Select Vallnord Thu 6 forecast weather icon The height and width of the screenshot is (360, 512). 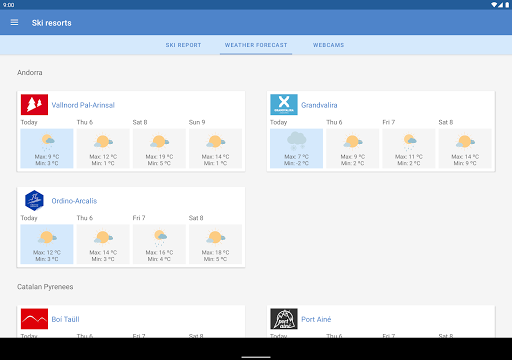[x=103, y=142]
